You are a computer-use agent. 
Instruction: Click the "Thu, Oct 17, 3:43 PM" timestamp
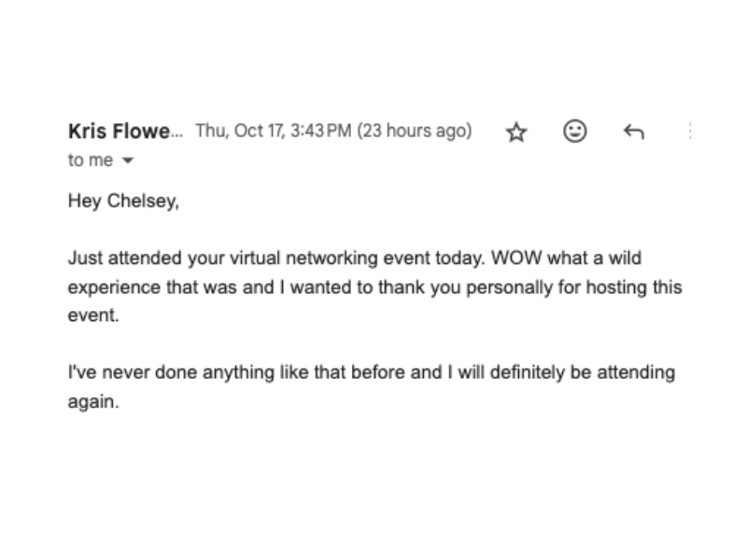(273, 132)
